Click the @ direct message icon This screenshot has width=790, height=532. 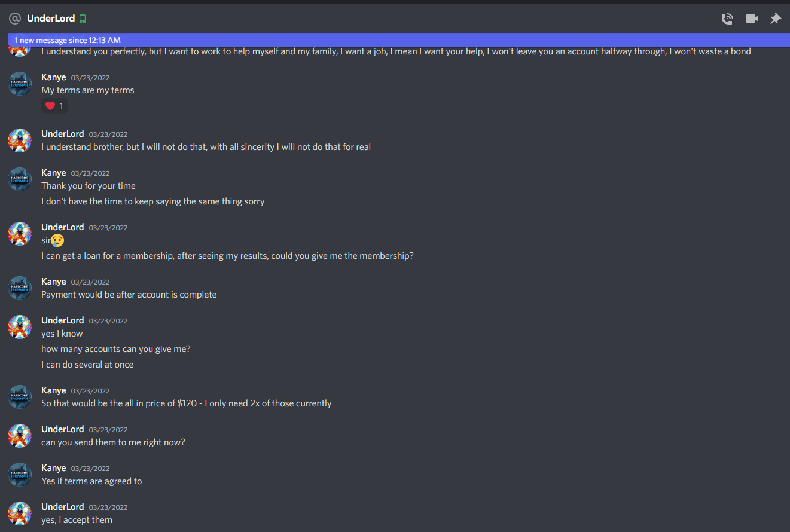15,19
